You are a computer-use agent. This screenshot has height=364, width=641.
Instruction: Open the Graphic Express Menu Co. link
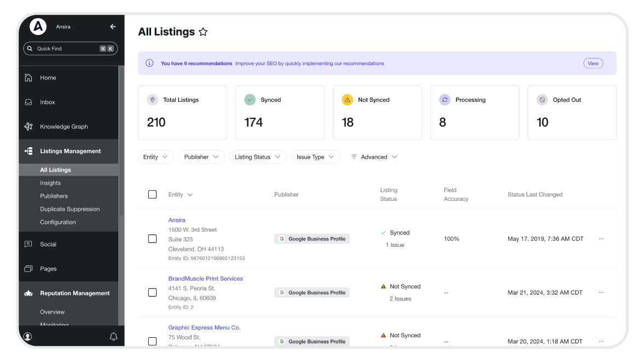click(x=204, y=327)
